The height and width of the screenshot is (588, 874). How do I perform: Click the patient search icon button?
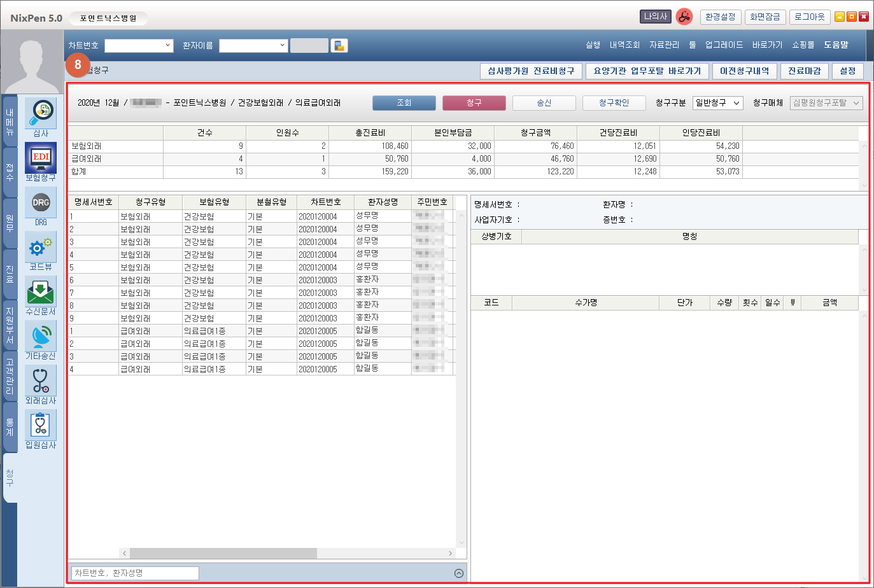point(339,46)
